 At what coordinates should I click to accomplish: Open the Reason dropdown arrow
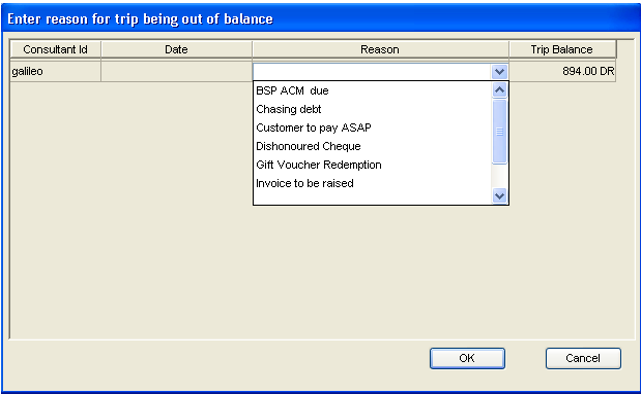pos(499,72)
